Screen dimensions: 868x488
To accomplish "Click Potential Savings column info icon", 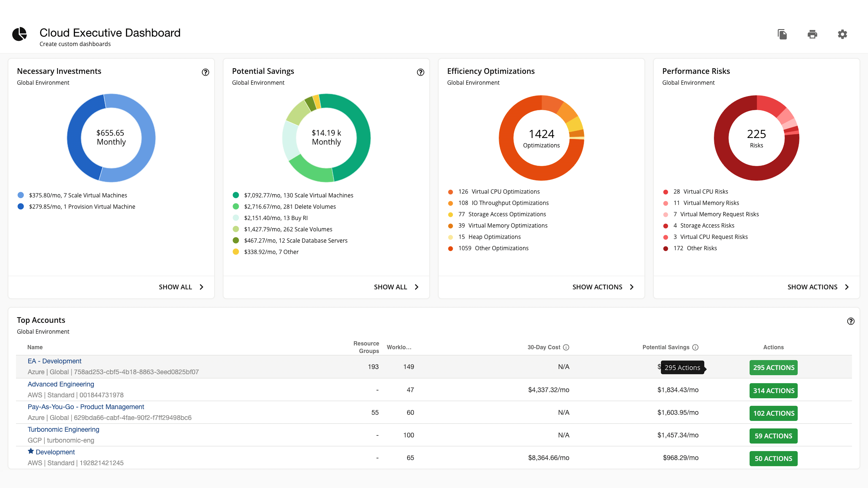I will pyautogui.click(x=696, y=347).
